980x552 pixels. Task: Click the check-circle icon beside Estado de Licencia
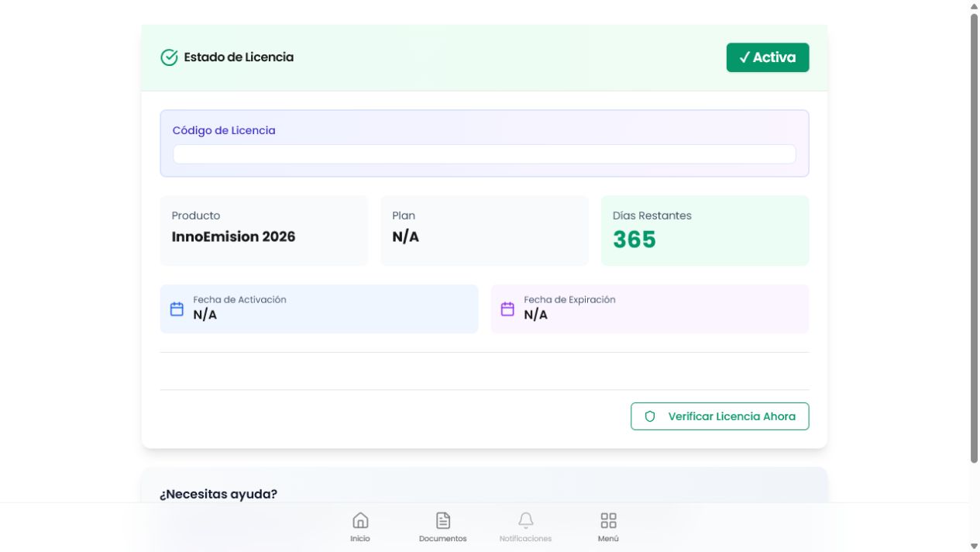(x=169, y=57)
